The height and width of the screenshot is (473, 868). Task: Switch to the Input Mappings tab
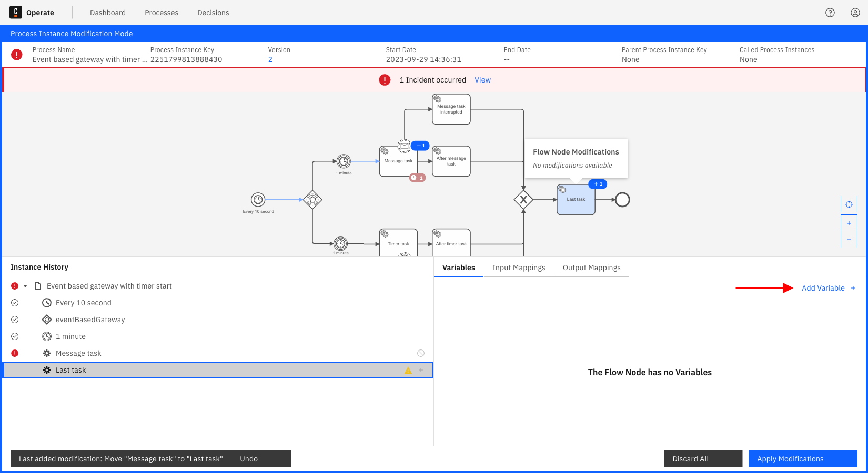(x=519, y=268)
